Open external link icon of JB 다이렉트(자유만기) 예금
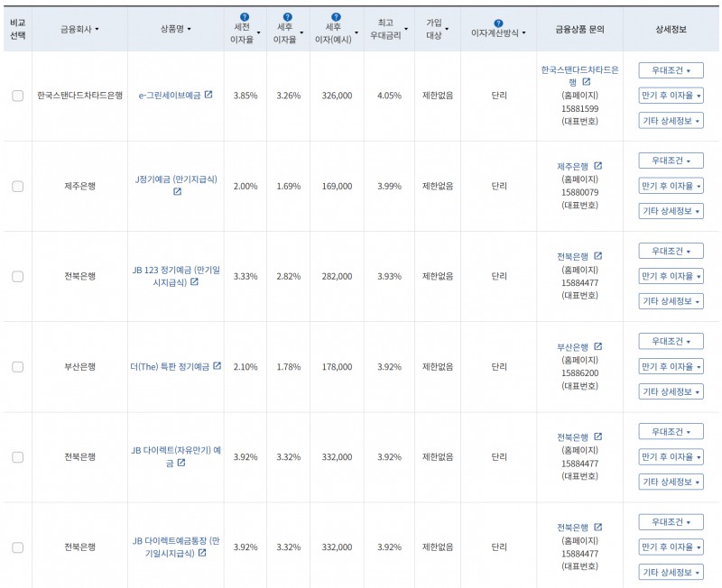Screen dimensions: 722x588 [181, 463]
